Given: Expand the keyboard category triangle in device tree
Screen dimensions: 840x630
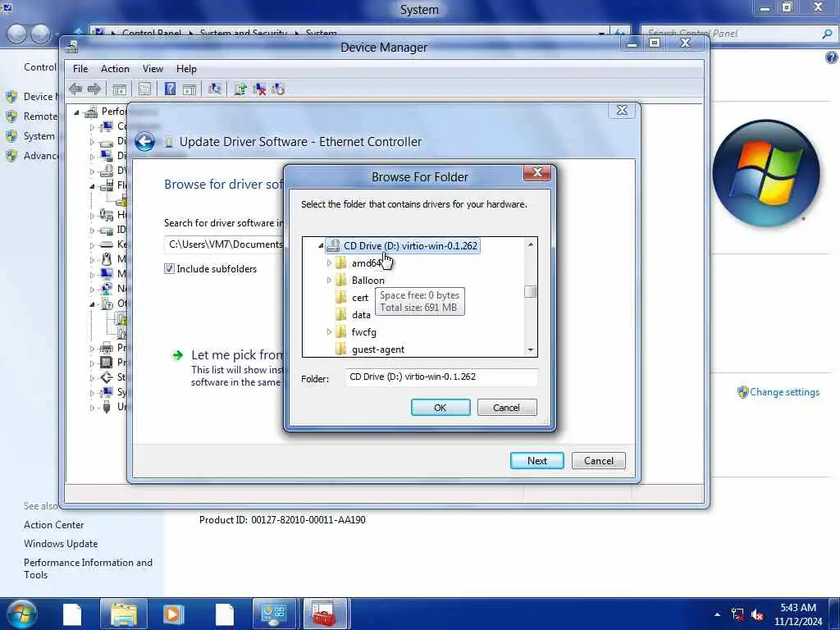Looking at the screenshot, I should tap(92, 244).
